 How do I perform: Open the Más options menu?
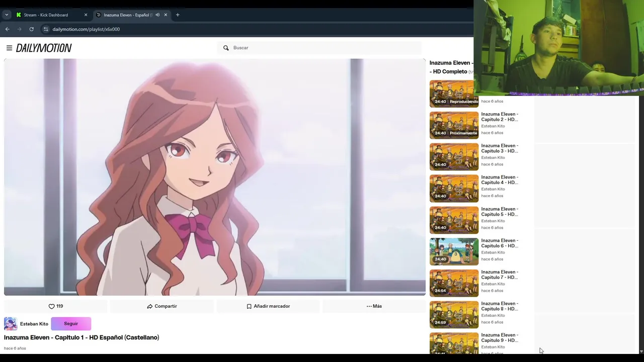tap(374, 306)
